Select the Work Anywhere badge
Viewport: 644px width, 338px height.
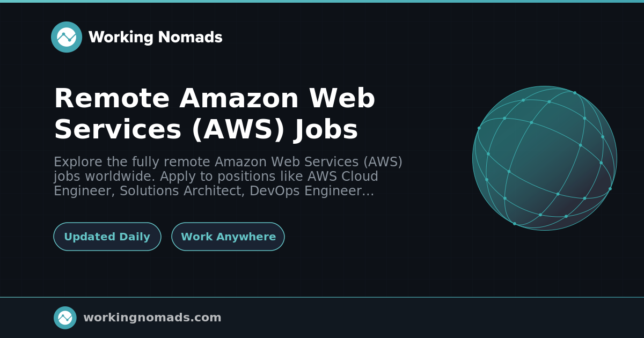228,237
